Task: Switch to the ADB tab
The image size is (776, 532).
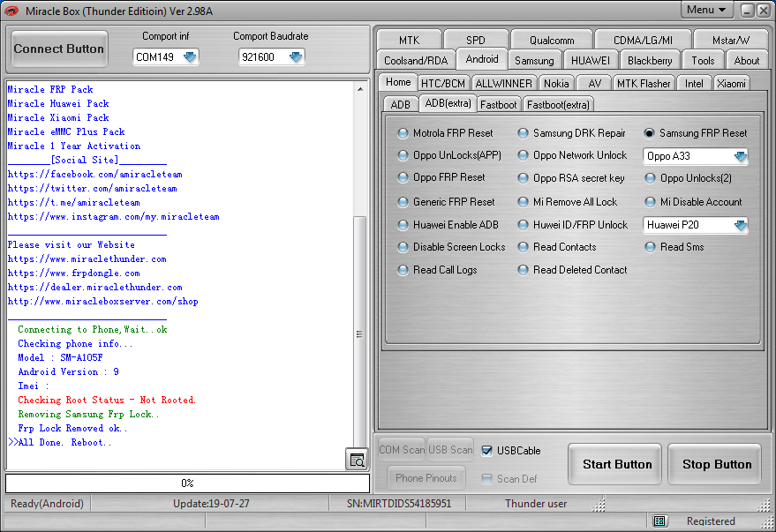Action: point(401,105)
